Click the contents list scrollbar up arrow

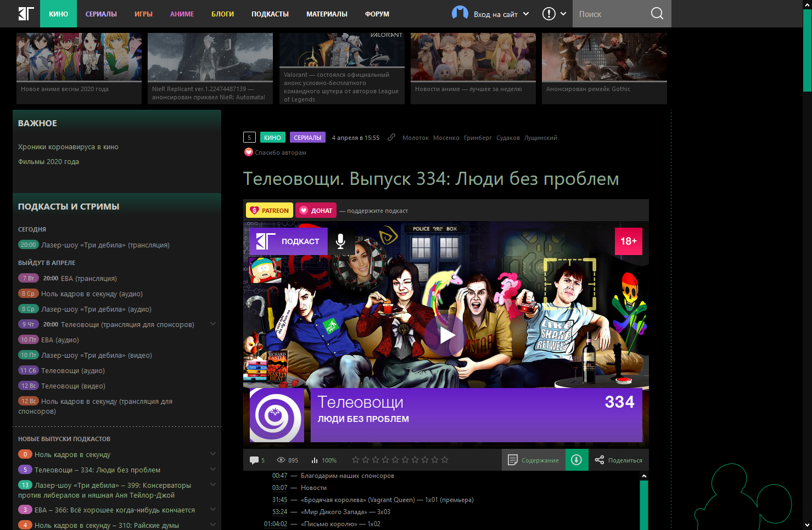(x=644, y=476)
